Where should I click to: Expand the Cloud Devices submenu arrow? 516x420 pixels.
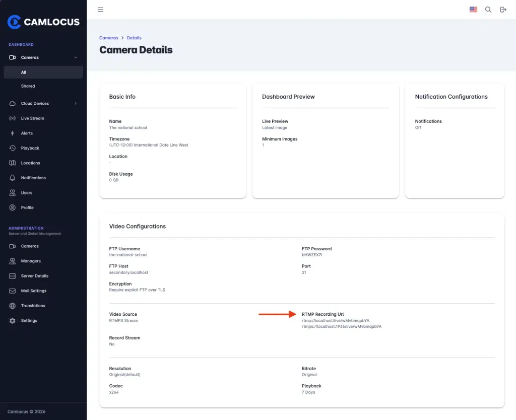point(76,103)
